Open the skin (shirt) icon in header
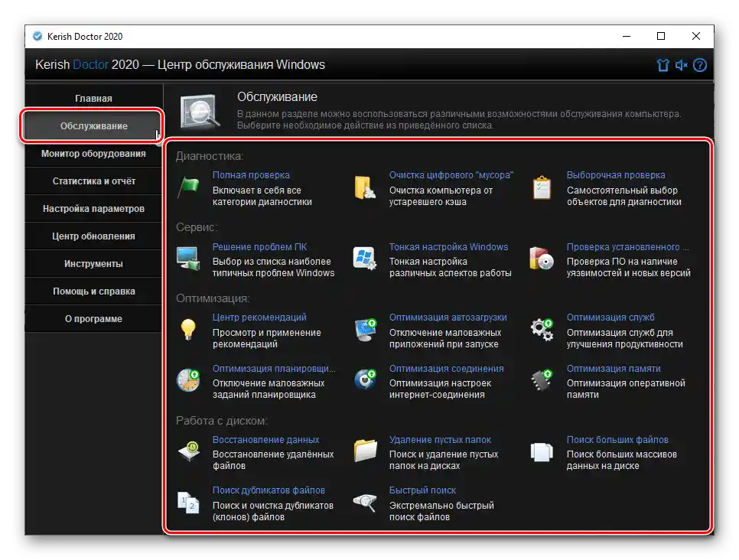Image resolution: width=739 pixels, height=560 pixels. pyautogui.click(x=663, y=65)
